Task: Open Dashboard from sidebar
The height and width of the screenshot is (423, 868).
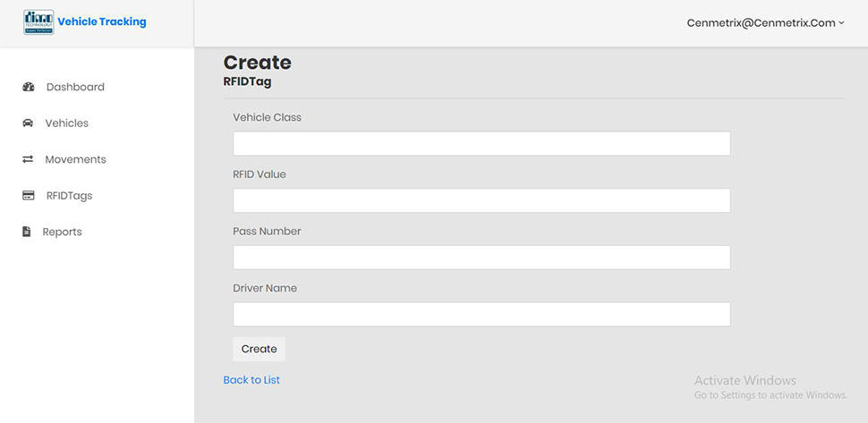Action: (75, 87)
